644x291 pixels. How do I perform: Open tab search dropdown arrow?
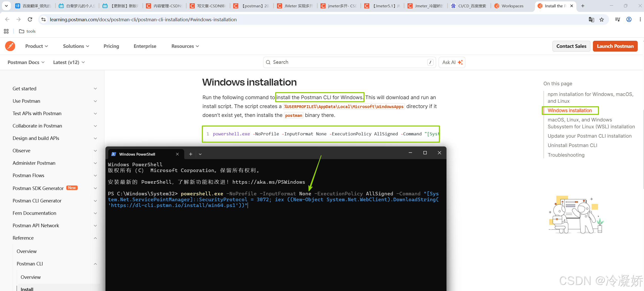[x=6, y=6]
